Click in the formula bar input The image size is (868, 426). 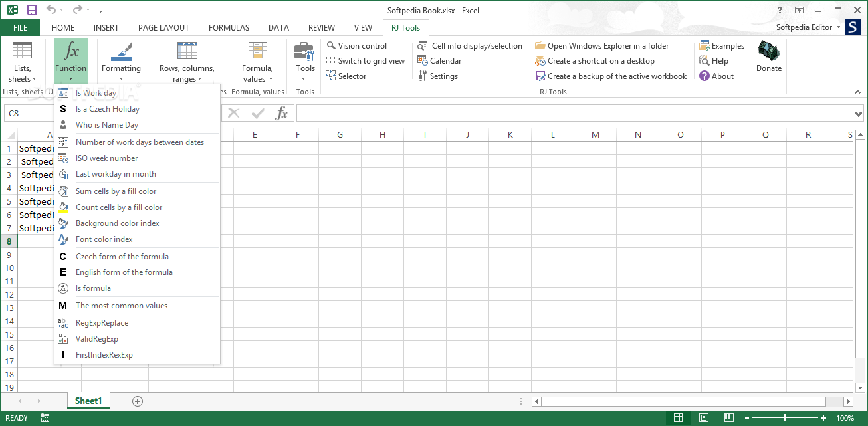point(574,114)
